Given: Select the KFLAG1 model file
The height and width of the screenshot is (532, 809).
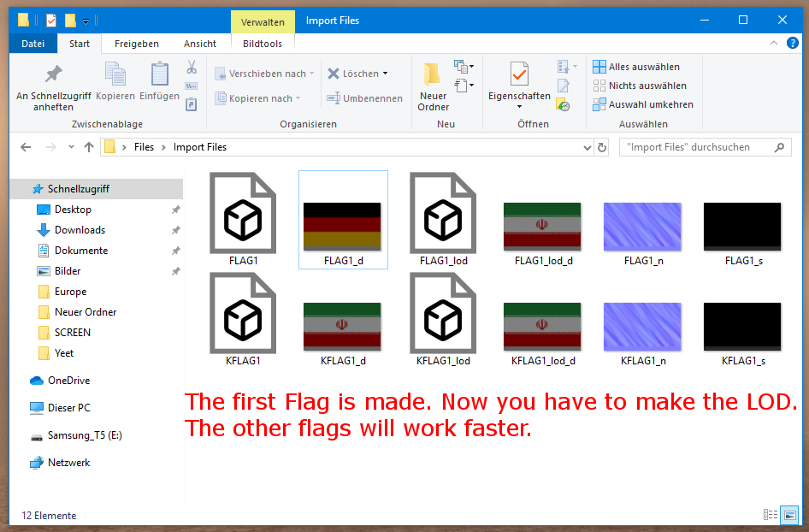Looking at the screenshot, I should [243, 320].
